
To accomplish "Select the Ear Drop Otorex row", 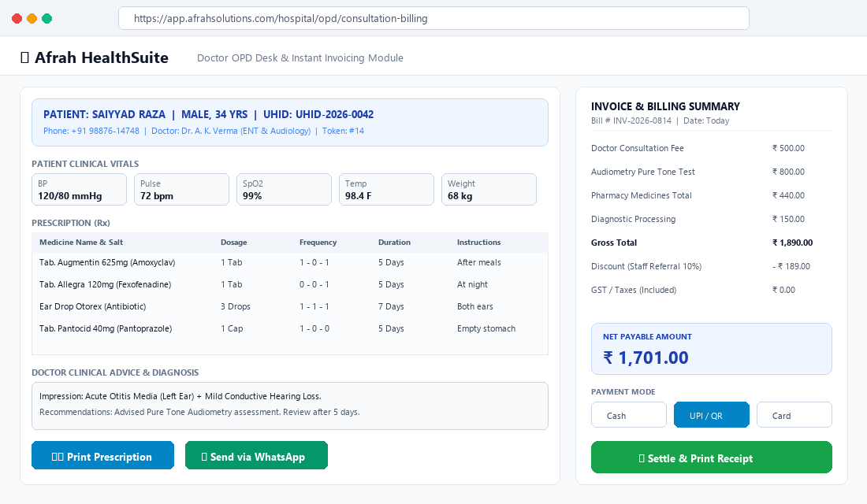I will pyautogui.click(x=290, y=306).
